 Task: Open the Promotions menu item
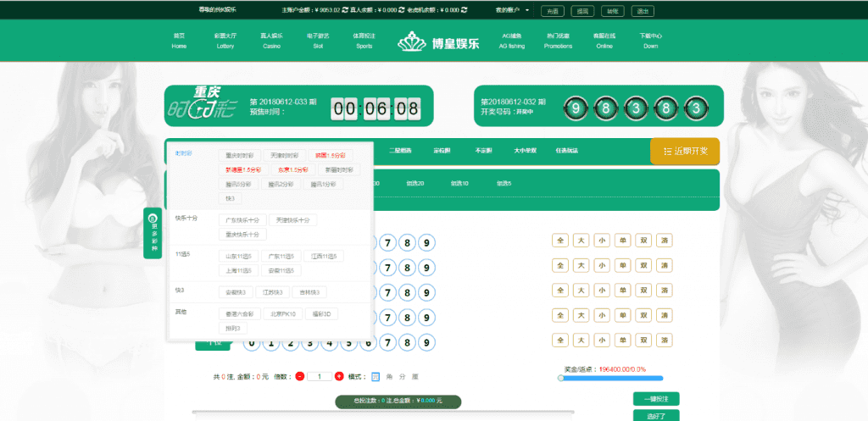click(558, 42)
